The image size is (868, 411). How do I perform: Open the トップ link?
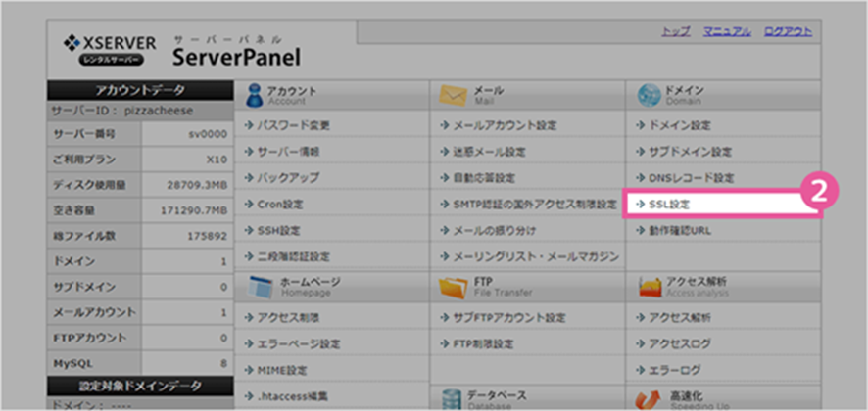(x=675, y=31)
